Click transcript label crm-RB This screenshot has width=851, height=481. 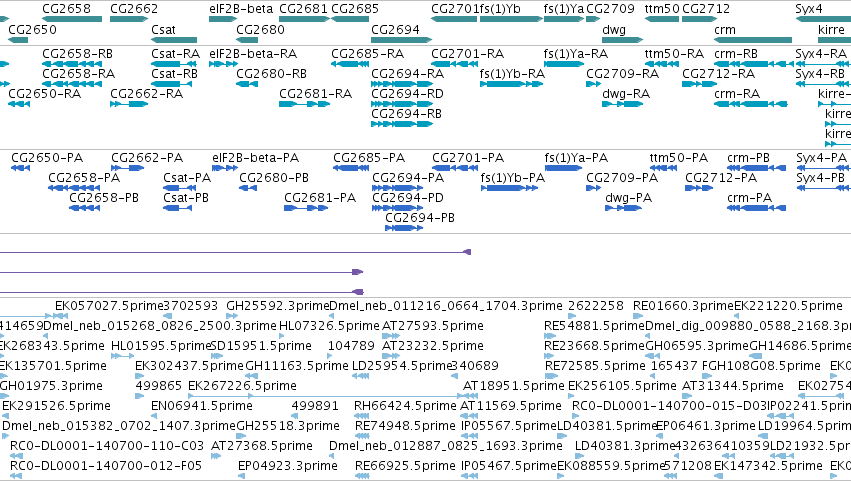click(x=736, y=54)
